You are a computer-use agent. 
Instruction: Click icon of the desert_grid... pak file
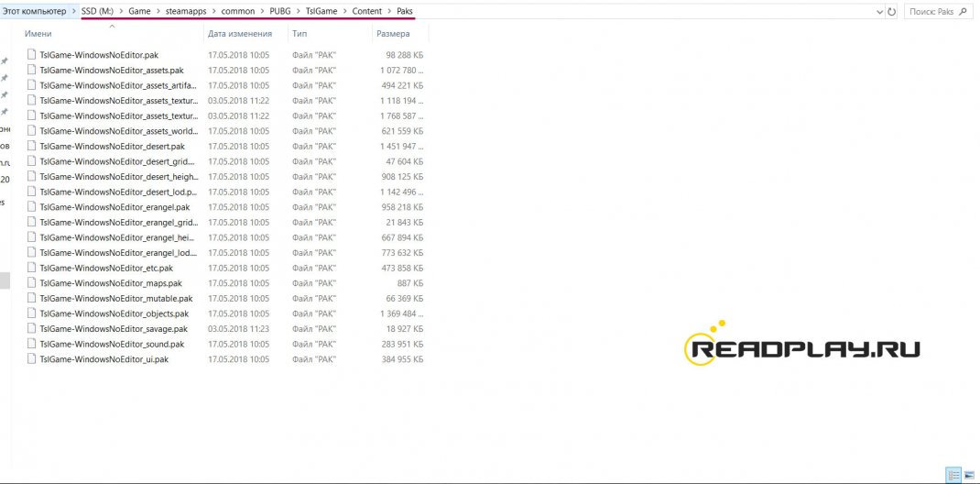click(32, 161)
